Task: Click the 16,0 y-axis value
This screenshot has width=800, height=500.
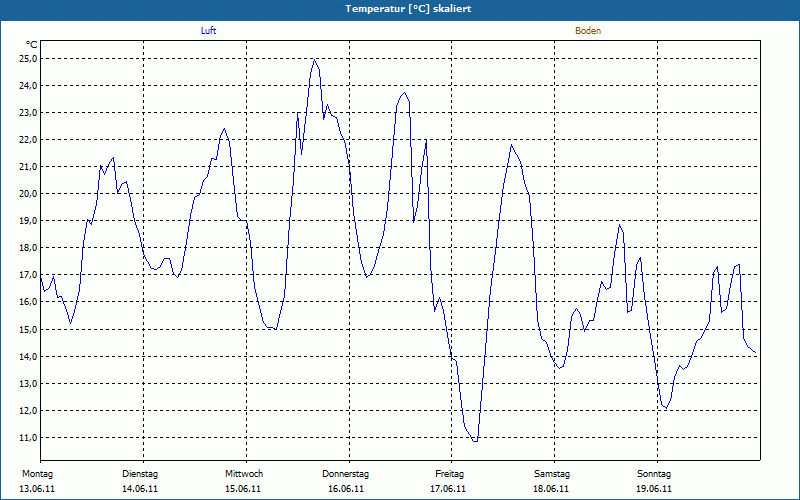Action: click(x=28, y=302)
